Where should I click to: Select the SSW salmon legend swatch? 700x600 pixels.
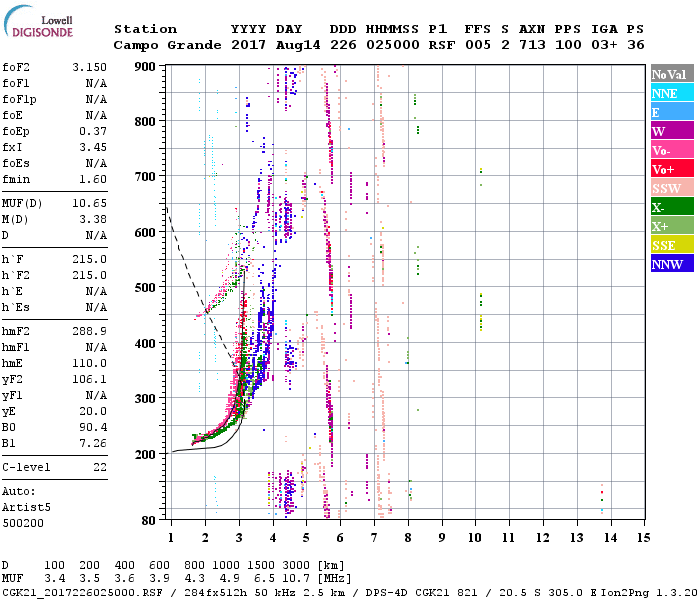672,188
